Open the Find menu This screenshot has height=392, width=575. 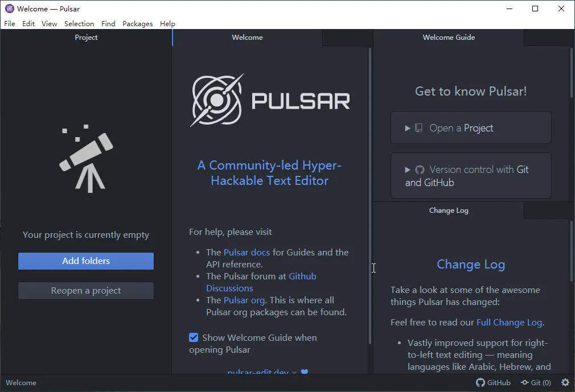click(108, 23)
